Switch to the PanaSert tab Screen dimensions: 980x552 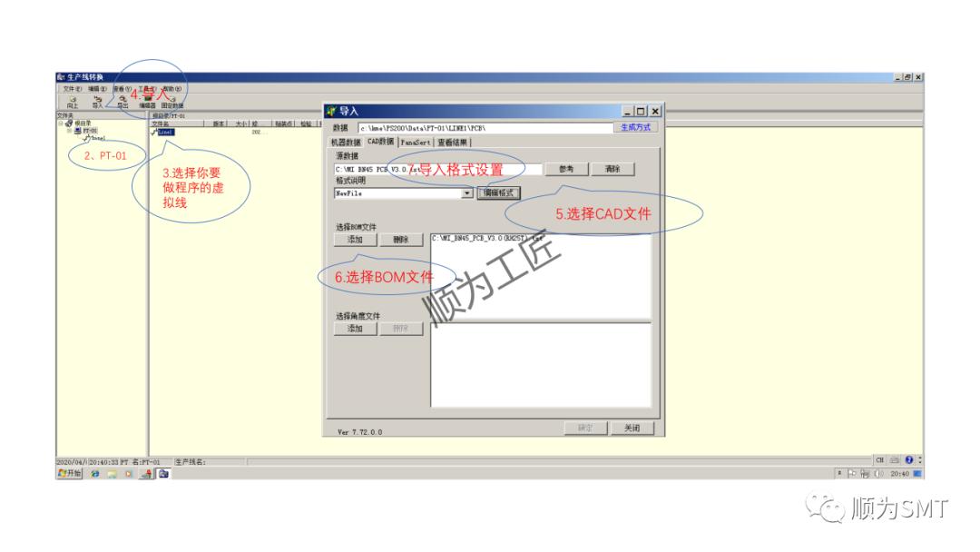click(416, 143)
